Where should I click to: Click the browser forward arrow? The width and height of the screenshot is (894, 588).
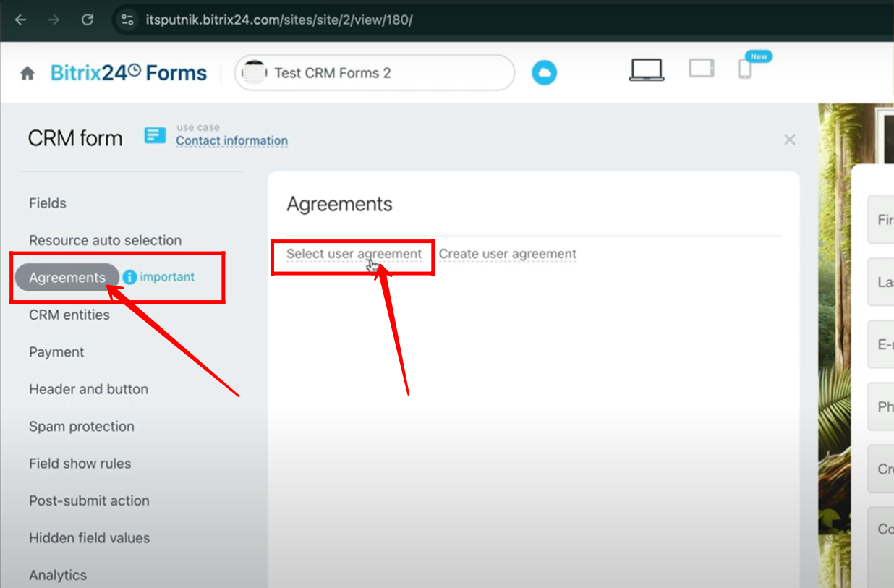54,20
